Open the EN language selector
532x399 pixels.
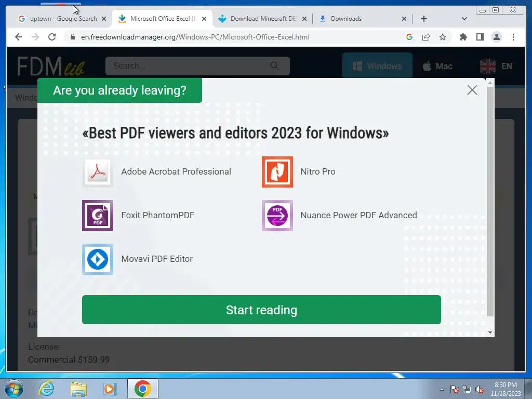pyautogui.click(x=496, y=66)
